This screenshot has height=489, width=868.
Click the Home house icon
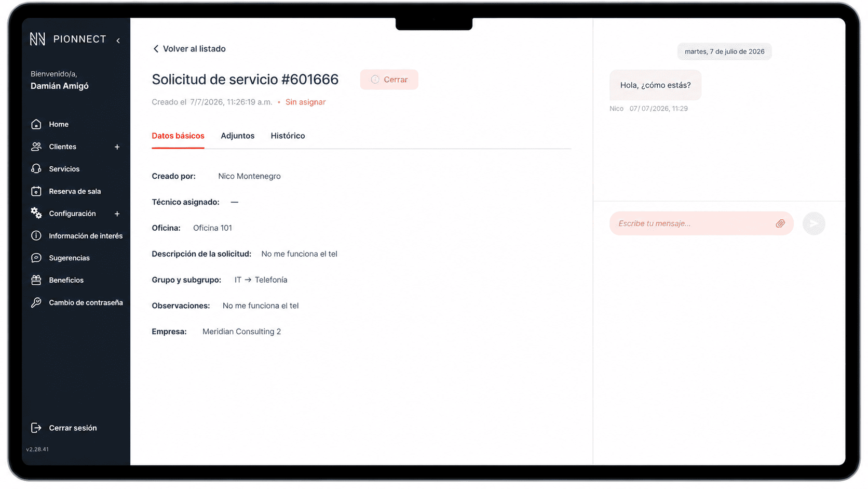pyautogui.click(x=36, y=124)
